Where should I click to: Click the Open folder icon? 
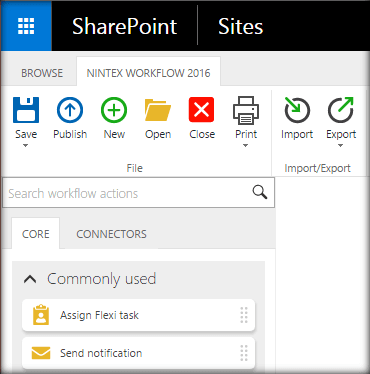coord(158,110)
